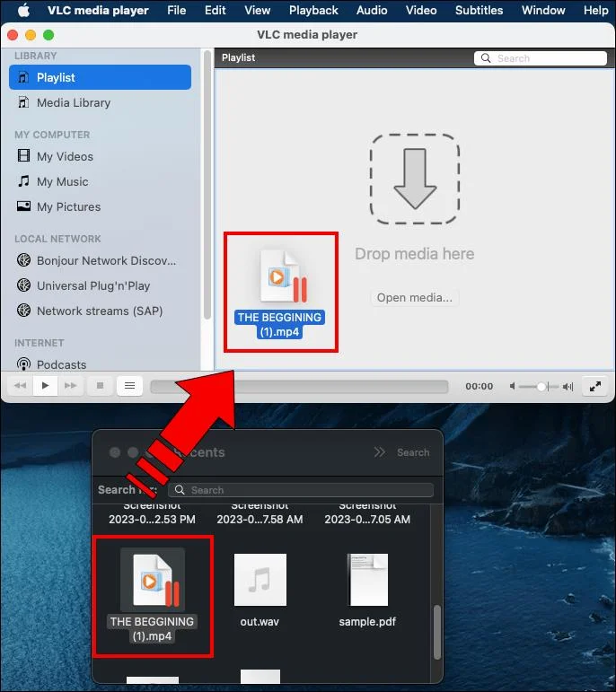
Task: Start playback with the Play button
Action: 45,385
